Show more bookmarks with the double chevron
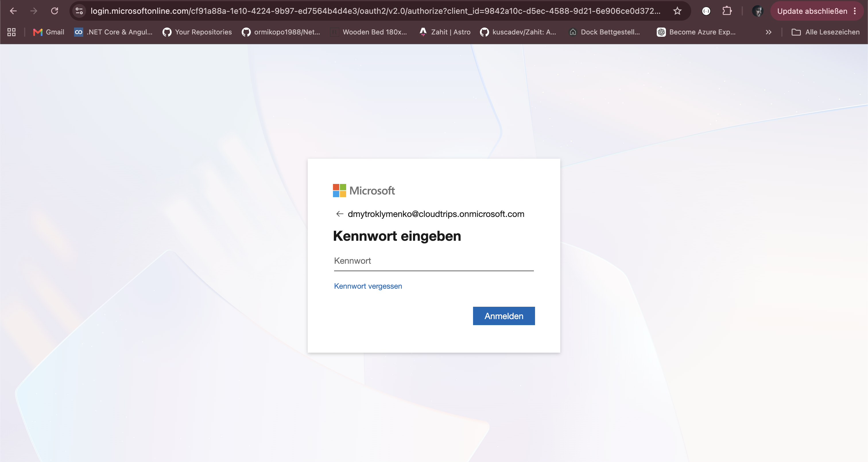The image size is (868, 462). coord(768,32)
